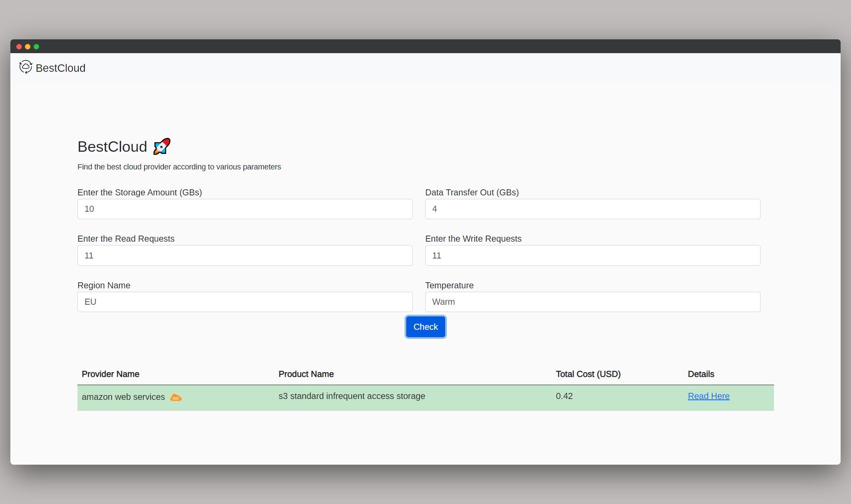Viewport: 851px width, 504px height.
Task: Open the Read Here details link
Action: coord(708,396)
